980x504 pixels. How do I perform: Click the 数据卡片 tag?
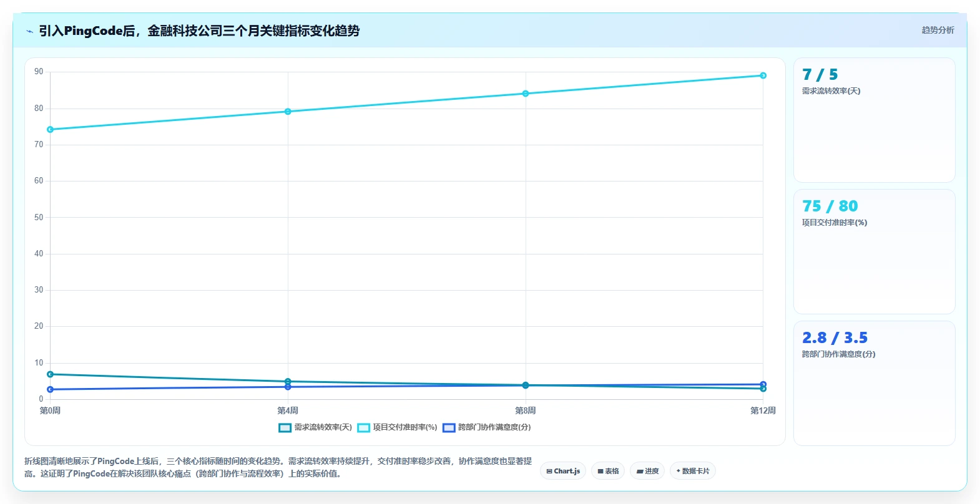pos(693,471)
